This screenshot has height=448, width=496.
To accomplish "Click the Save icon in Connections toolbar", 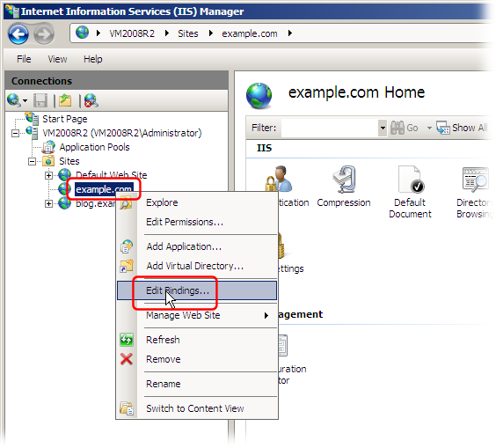I will (40, 100).
